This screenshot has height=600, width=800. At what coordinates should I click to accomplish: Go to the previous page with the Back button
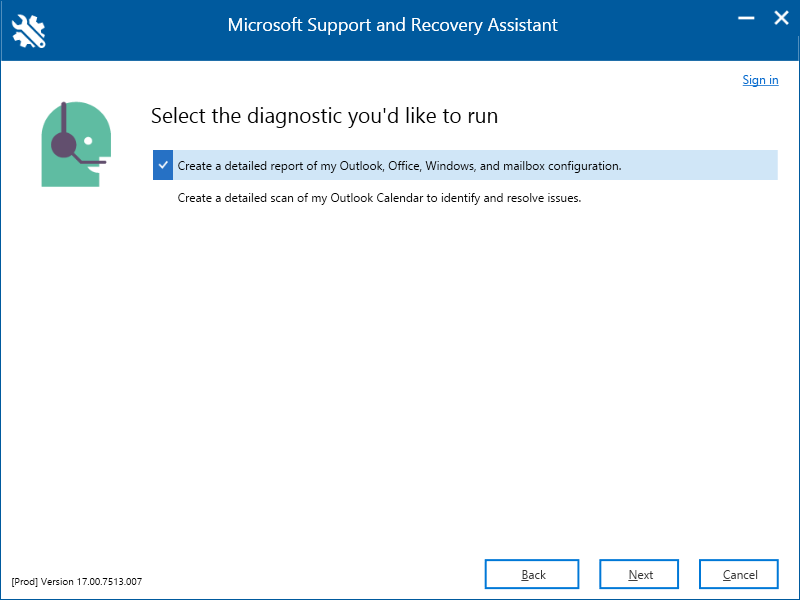(x=532, y=574)
